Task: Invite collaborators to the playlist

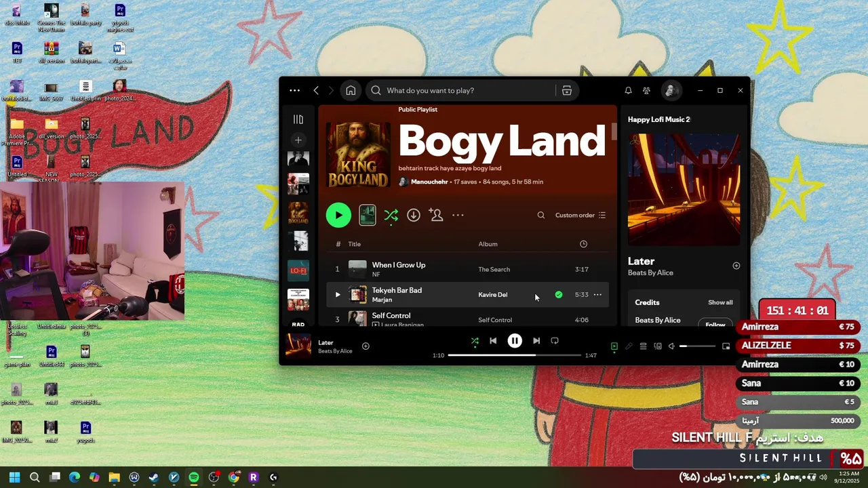Action: click(x=436, y=215)
